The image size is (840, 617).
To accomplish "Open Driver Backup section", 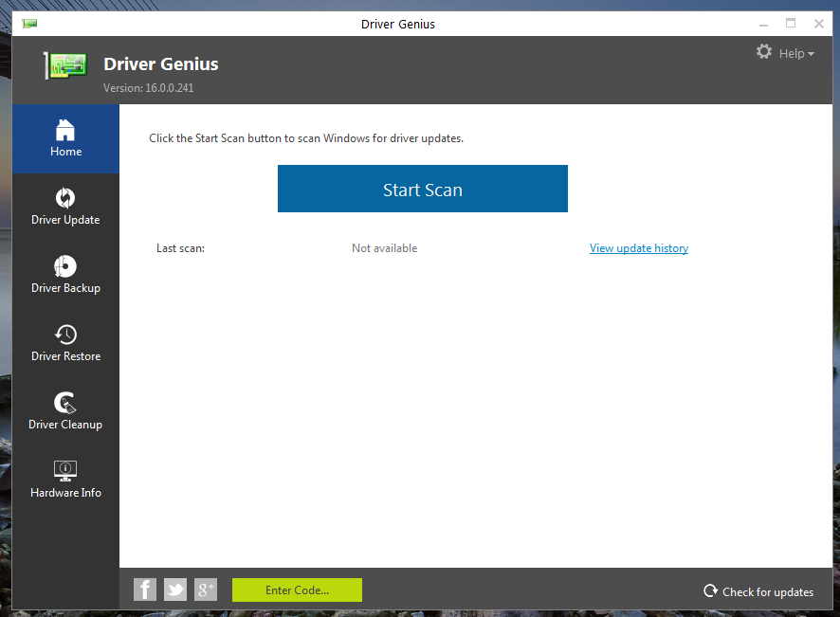I will (65, 275).
